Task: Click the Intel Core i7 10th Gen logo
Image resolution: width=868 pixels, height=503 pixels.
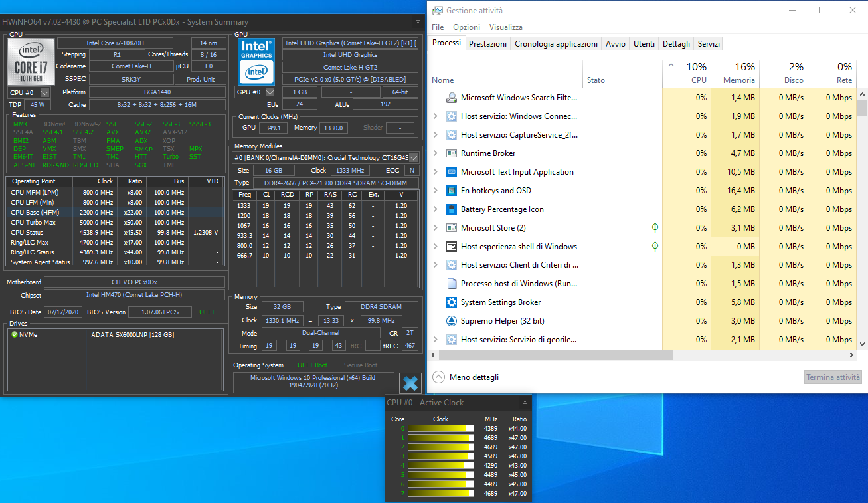Action: [31, 62]
